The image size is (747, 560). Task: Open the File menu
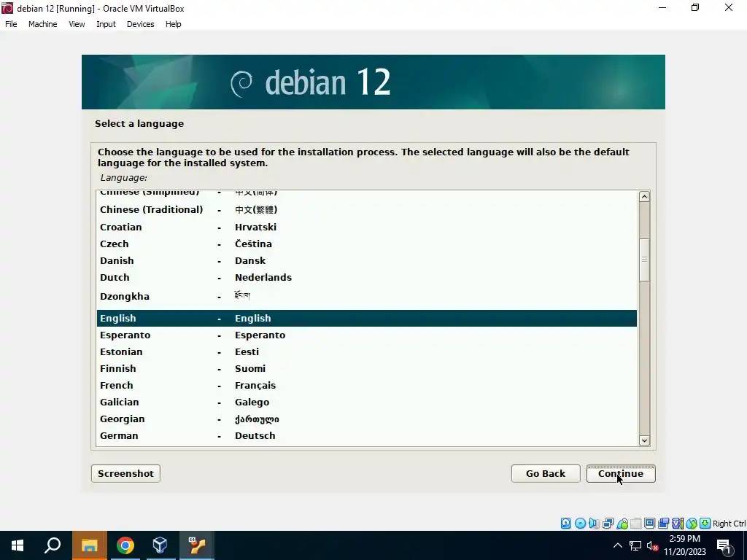11,24
